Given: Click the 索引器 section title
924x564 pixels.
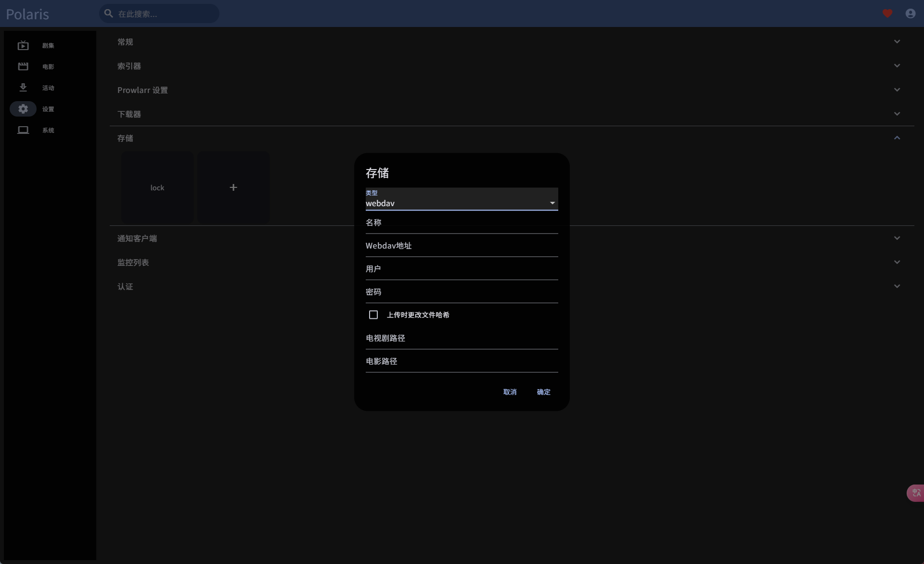Looking at the screenshot, I should tap(129, 66).
